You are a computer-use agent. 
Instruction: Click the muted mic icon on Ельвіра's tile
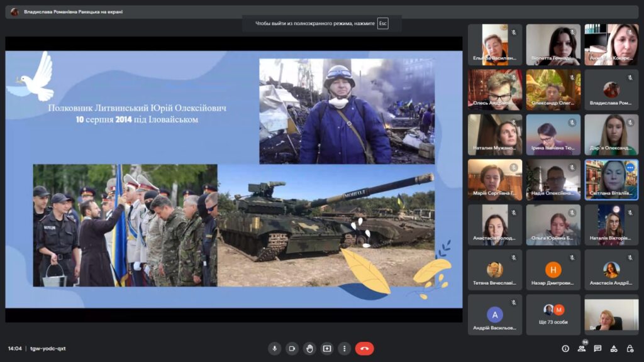(513, 33)
